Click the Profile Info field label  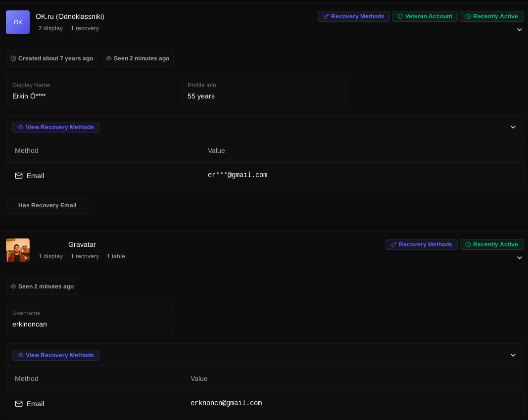pos(202,85)
